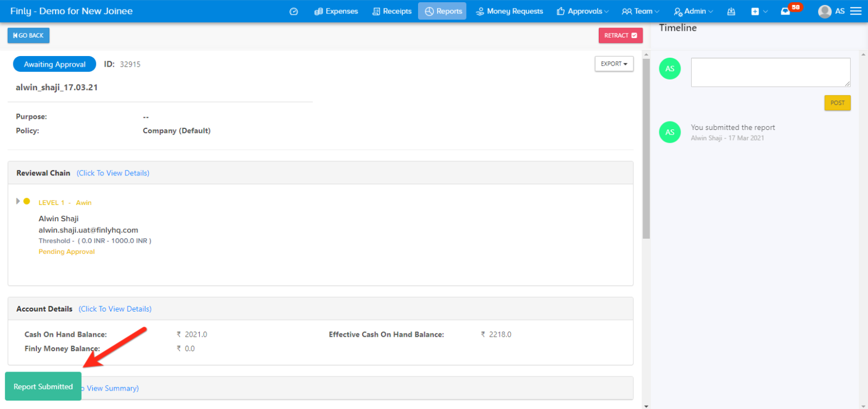Screen dimensions: 868x409
Task: Click the report ID 32915
Action: pos(130,64)
